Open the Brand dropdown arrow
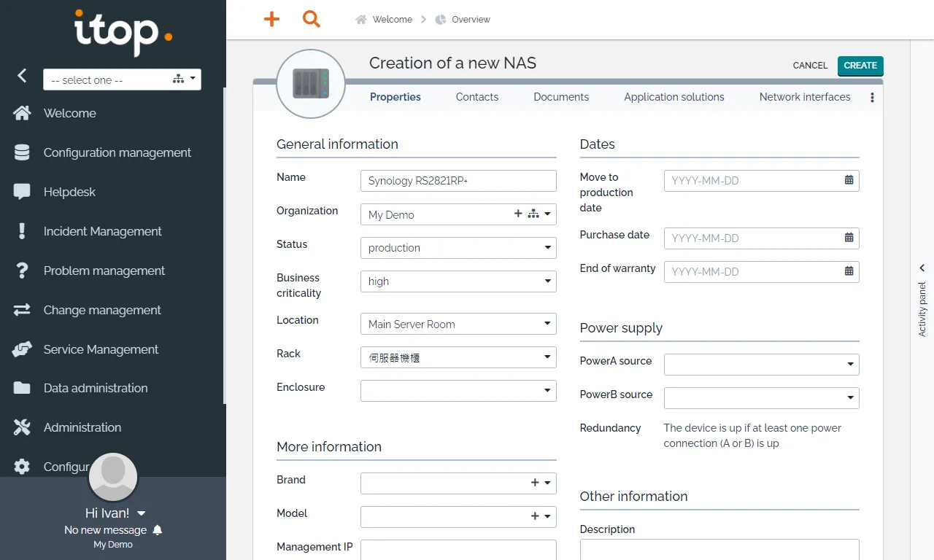This screenshot has height=560, width=934. tap(548, 483)
